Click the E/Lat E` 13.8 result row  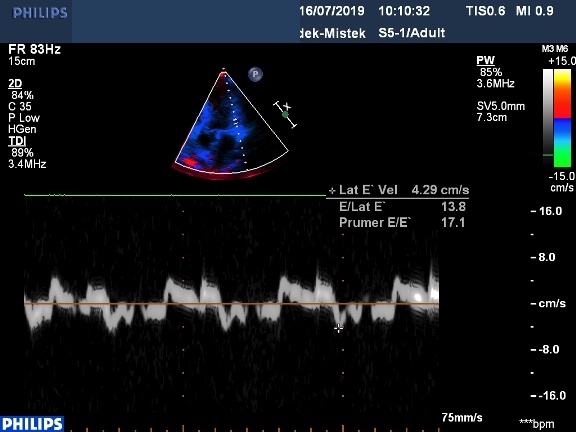tap(402, 206)
